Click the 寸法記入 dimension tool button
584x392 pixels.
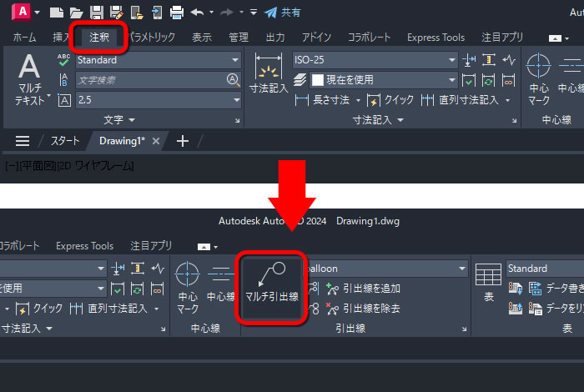269,73
